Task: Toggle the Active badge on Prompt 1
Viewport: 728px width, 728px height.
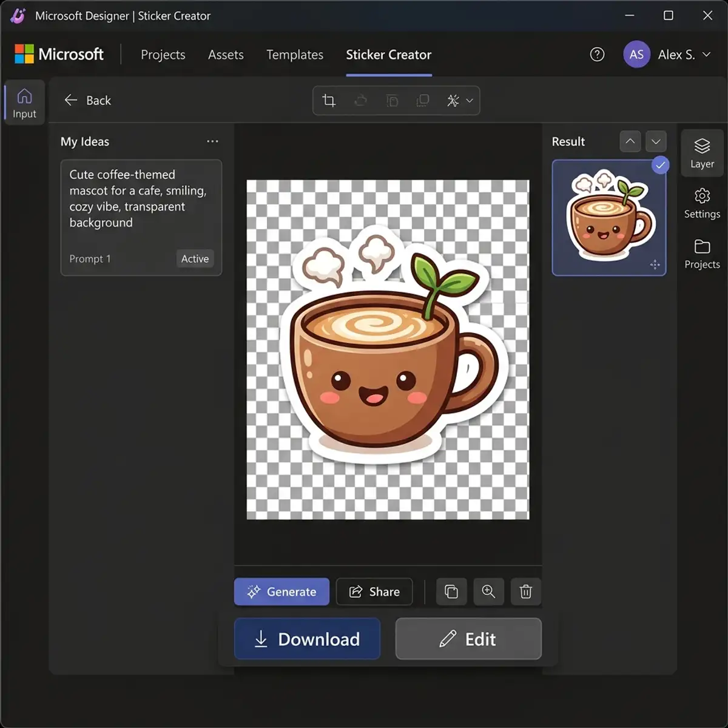Action: pyautogui.click(x=195, y=258)
